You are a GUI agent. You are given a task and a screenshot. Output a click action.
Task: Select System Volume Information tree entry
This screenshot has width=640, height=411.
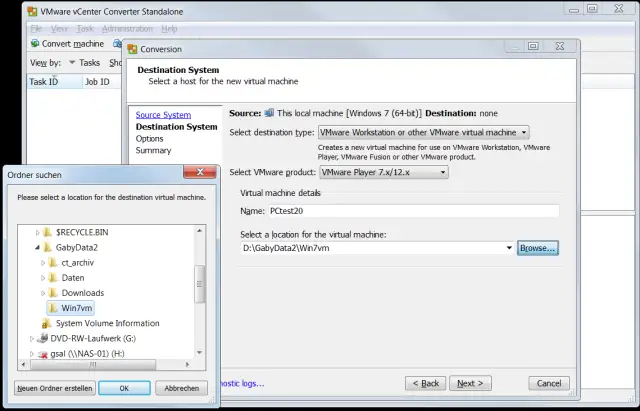(108, 323)
